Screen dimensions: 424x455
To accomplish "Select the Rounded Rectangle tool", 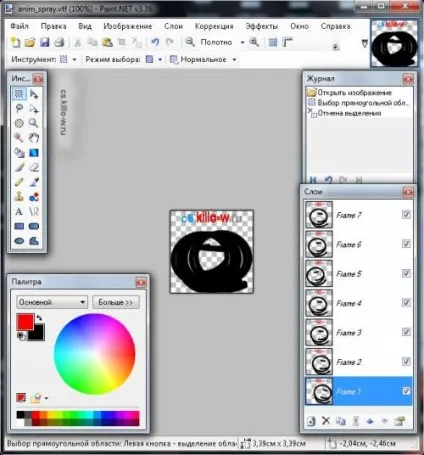I will pos(34,226).
